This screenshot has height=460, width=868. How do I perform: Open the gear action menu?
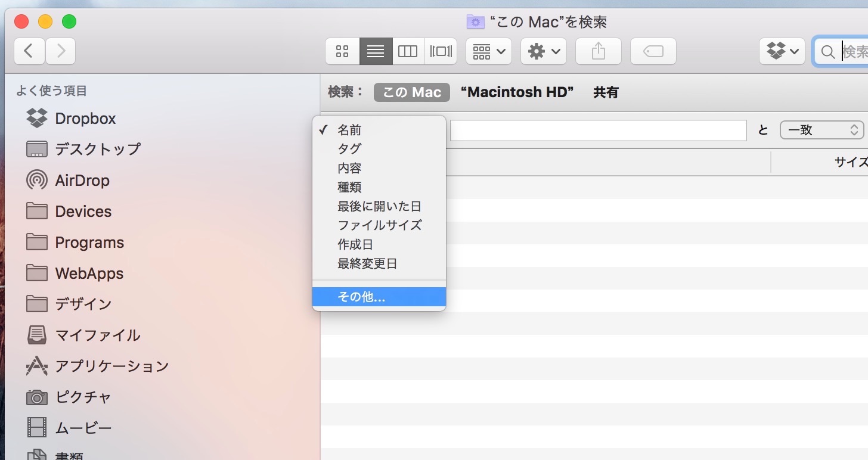tap(543, 52)
